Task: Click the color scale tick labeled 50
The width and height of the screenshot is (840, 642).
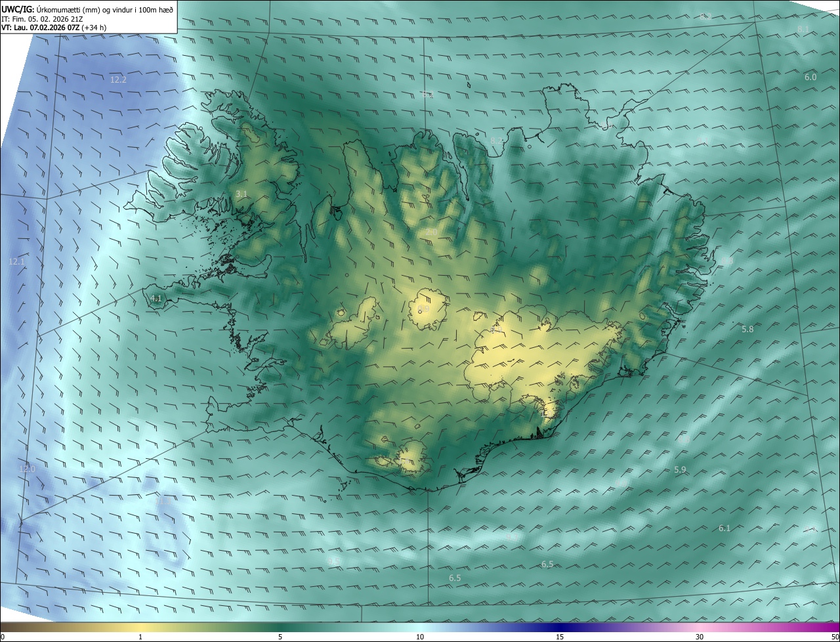Action: [x=835, y=637]
